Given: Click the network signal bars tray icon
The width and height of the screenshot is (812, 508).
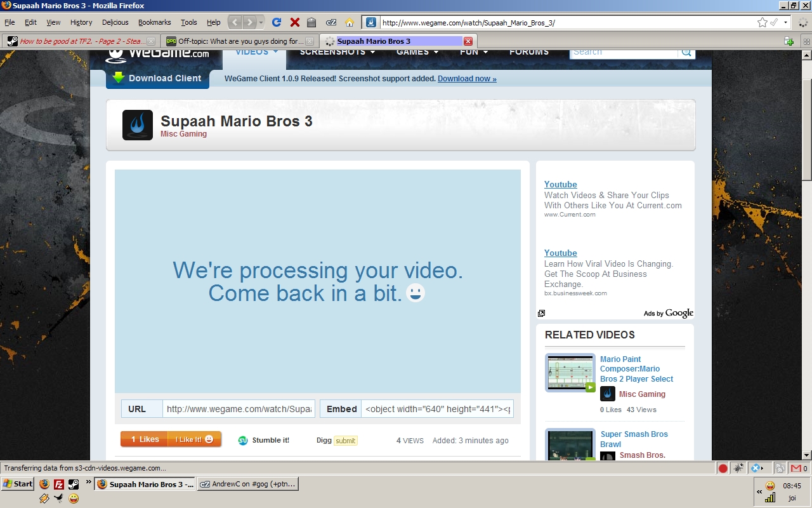Looking at the screenshot, I should (x=770, y=498).
